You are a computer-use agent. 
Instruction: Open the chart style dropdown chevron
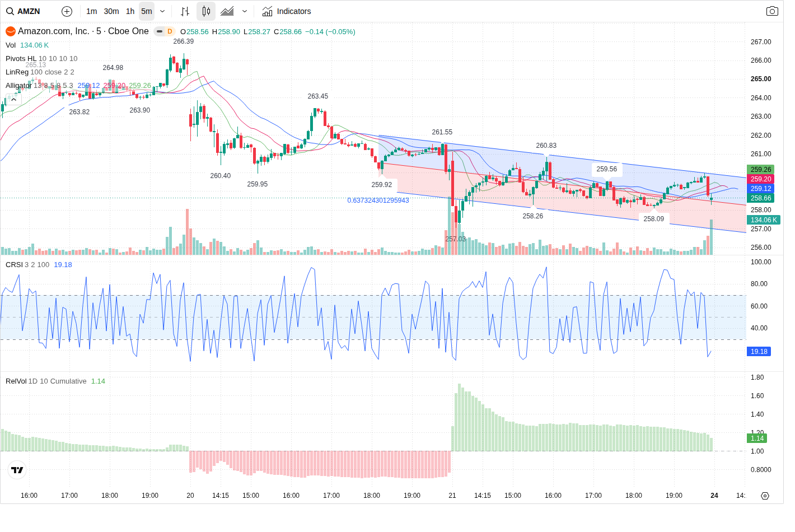coord(245,11)
